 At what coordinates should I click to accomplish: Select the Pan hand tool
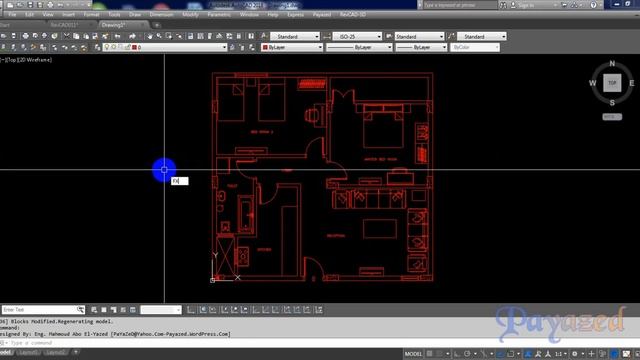[x=150, y=36]
